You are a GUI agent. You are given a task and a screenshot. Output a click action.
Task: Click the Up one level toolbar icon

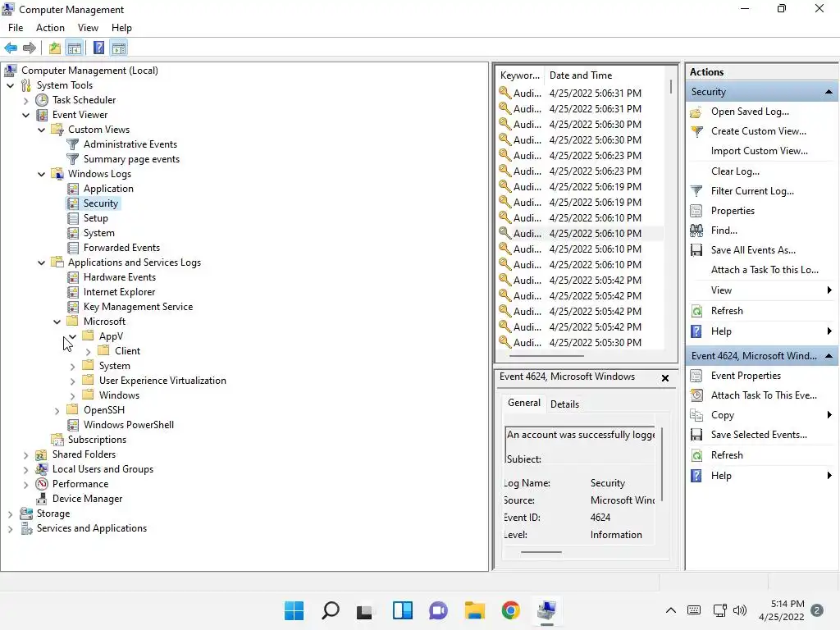[x=55, y=48]
